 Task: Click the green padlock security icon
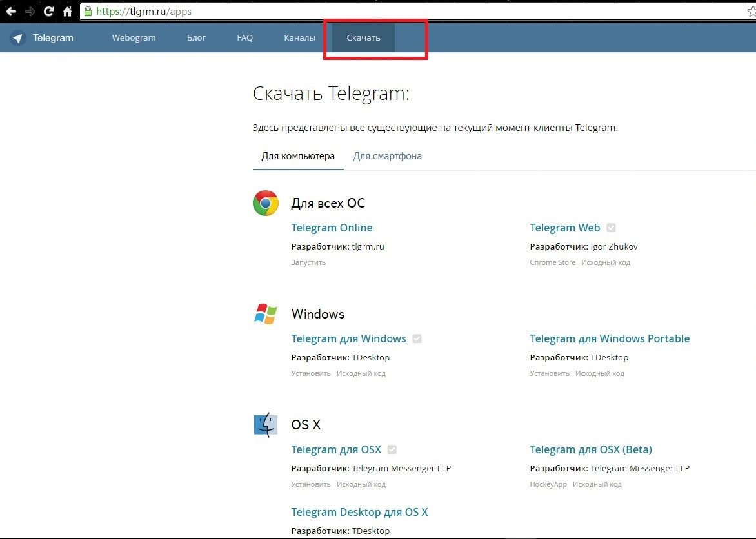88,11
